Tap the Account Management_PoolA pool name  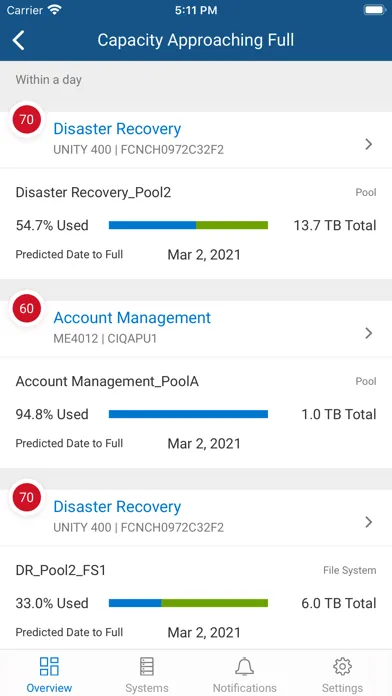(x=107, y=381)
